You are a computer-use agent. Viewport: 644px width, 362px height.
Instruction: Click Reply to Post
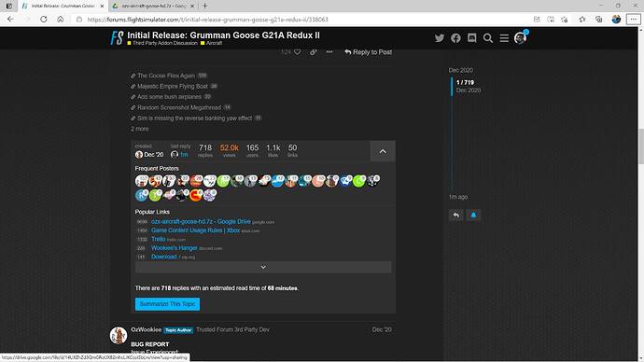point(369,52)
